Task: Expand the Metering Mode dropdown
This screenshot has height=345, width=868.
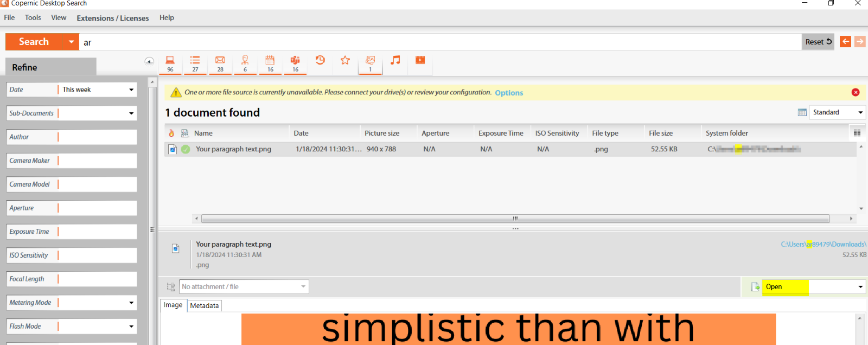Action: (x=131, y=303)
